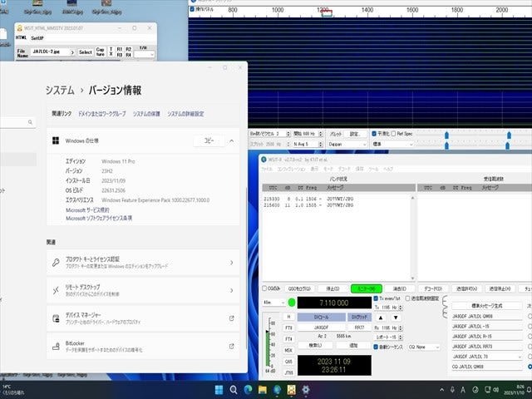
Task: Open taskbar Search magnifier
Action: 234,390
